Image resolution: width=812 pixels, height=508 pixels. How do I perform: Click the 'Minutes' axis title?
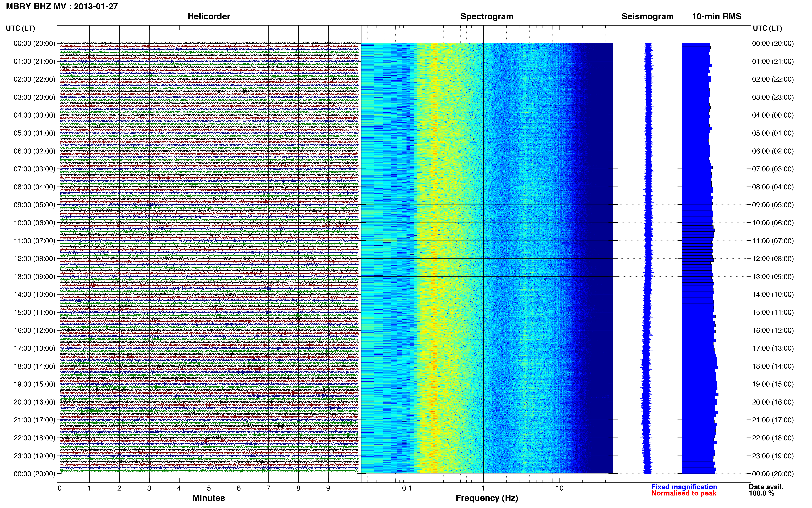point(209,498)
